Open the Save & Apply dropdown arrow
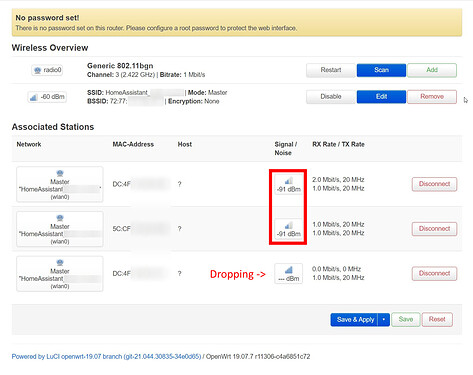The width and height of the screenshot is (473, 375). pyautogui.click(x=384, y=320)
